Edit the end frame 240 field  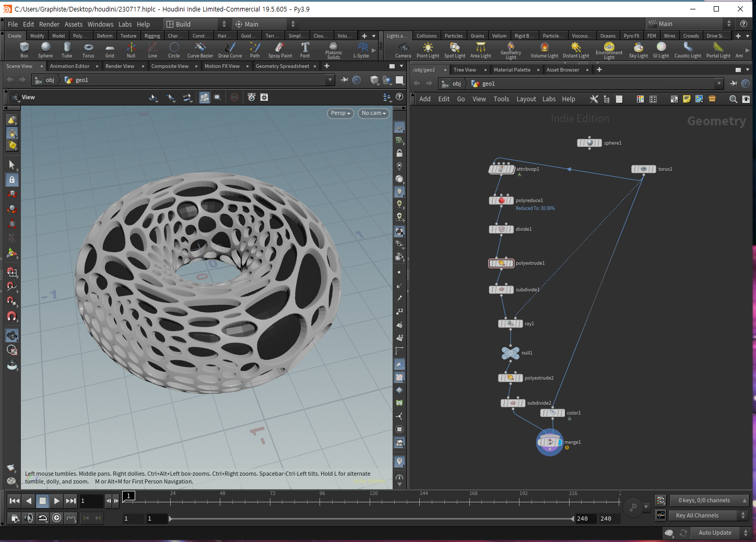click(585, 519)
